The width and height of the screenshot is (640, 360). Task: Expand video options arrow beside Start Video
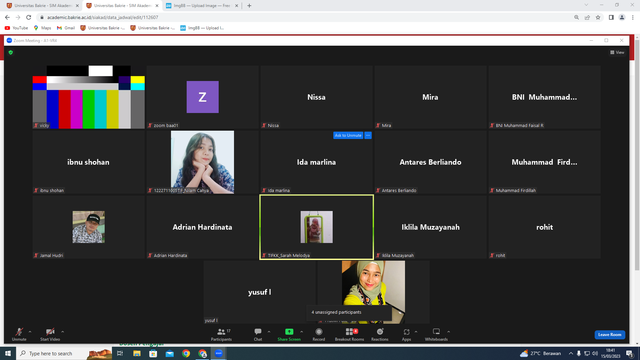coord(62,331)
